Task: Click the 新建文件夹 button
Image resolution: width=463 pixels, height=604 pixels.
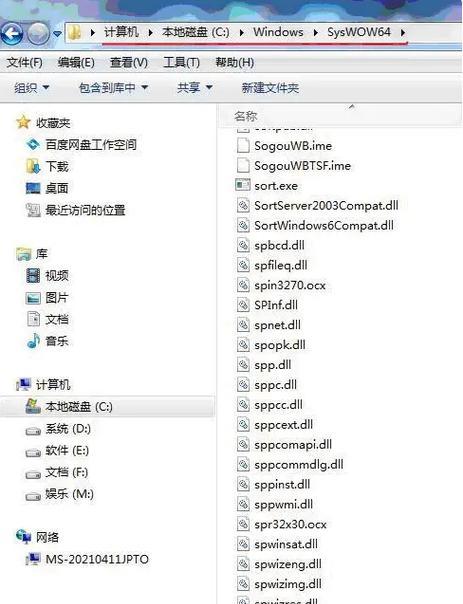Action: [270, 88]
